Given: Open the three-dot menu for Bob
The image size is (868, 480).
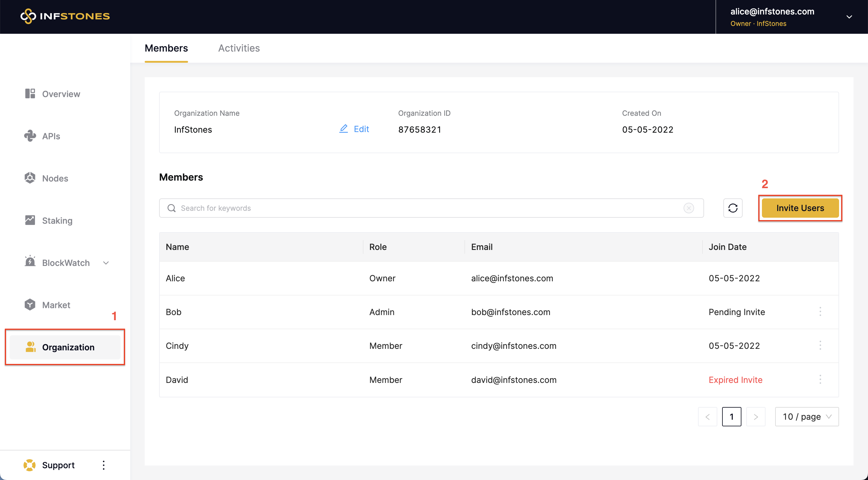Looking at the screenshot, I should (820, 311).
